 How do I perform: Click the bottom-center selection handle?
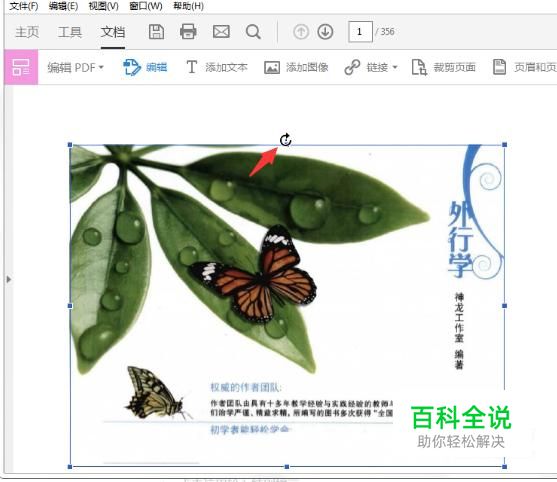click(x=287, y=466)
